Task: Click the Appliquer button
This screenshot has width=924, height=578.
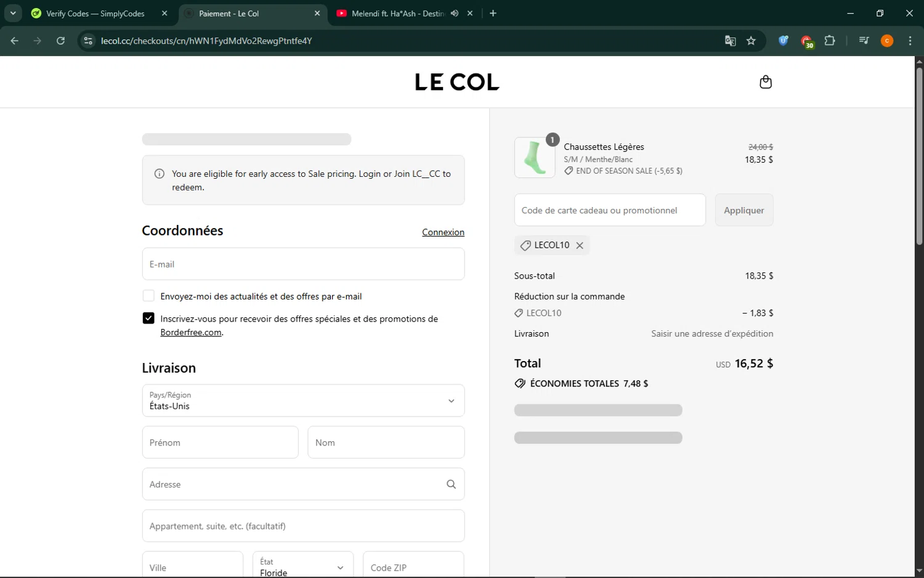Action: click(744, 210)
